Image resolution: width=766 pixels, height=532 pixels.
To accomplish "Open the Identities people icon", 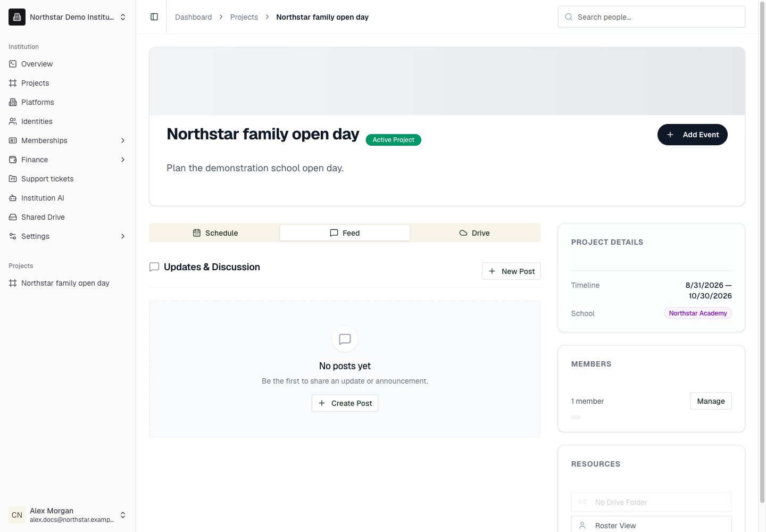I will point(13,121).
